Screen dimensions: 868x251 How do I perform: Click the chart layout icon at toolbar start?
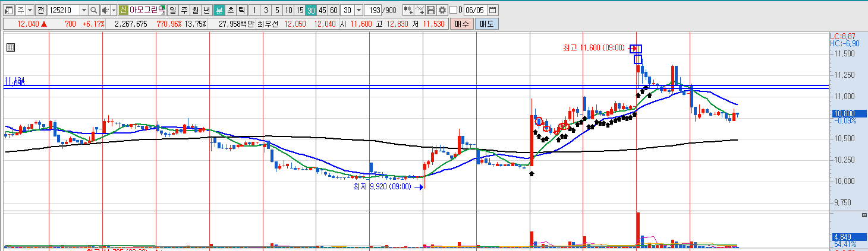coord(8,10)
